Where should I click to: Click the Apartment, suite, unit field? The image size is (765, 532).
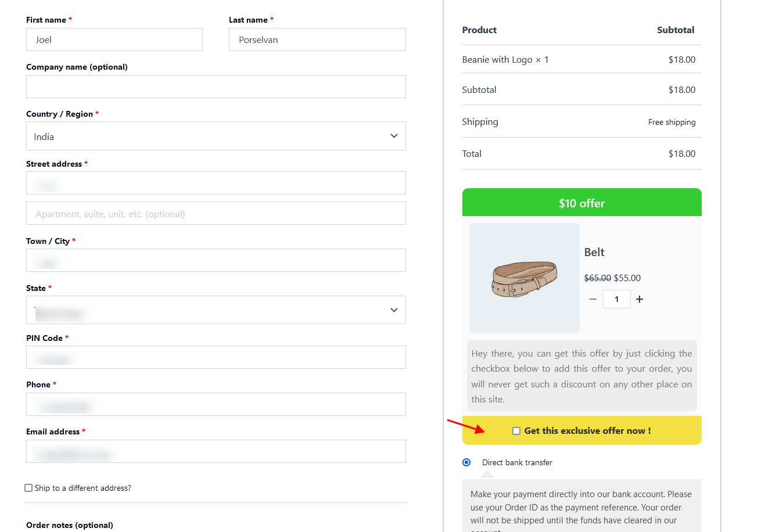click(x=216, y=214)
